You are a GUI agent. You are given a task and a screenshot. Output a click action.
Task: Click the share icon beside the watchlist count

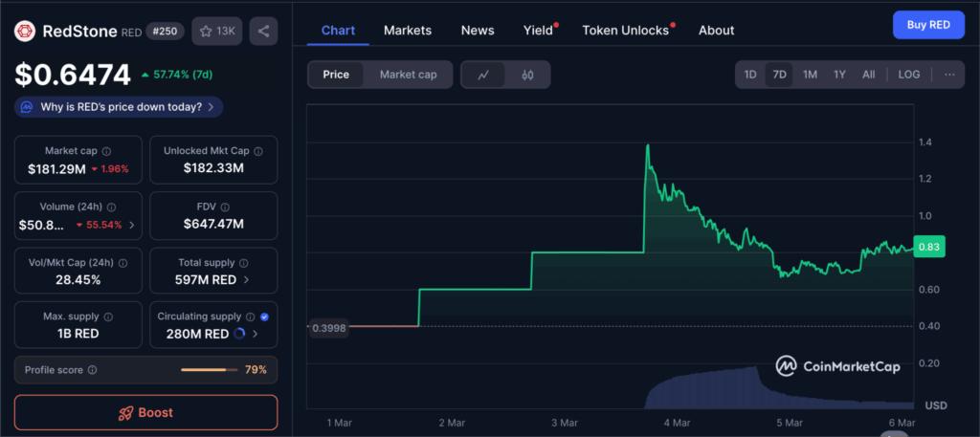[263, 31]
